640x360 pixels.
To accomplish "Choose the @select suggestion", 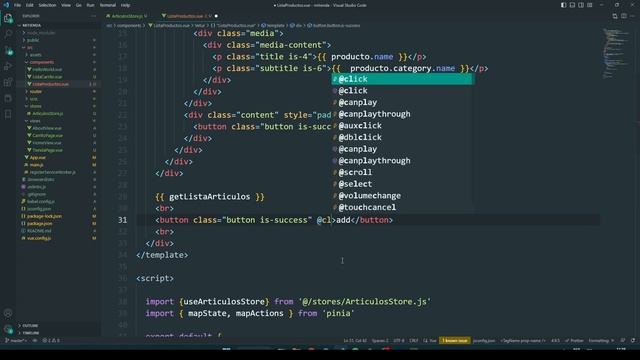I will [402, 184].
